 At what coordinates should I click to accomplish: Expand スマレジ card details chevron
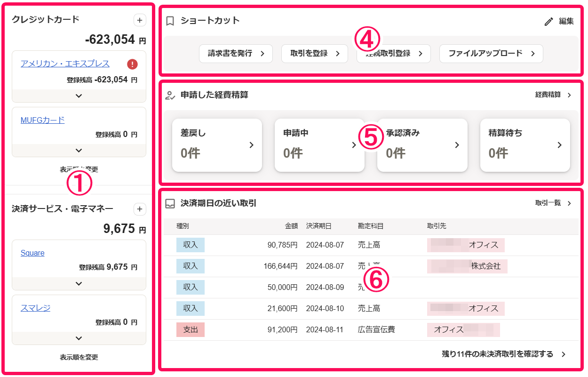tap(79, 338)
